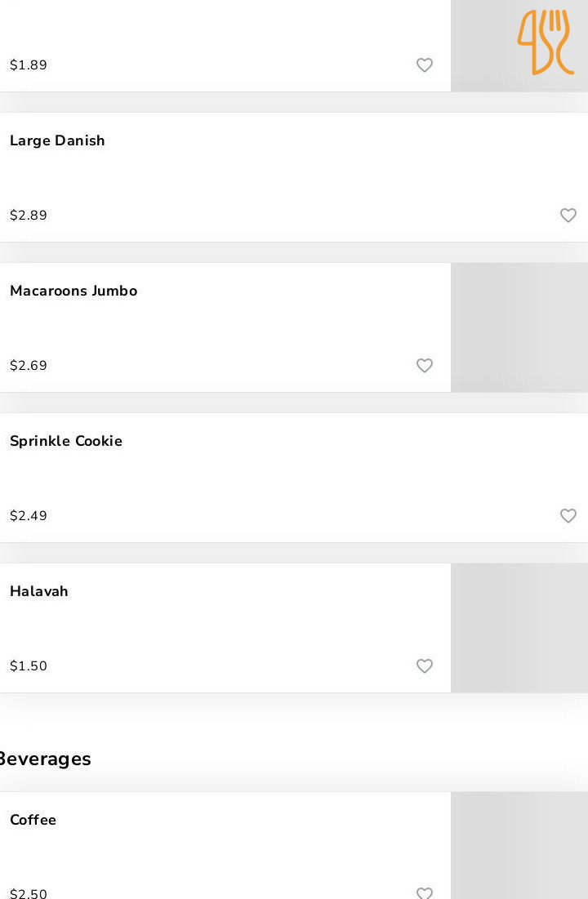Click the $2.89 price of Large Danish
588x899 pixels.
coord(29,216)
